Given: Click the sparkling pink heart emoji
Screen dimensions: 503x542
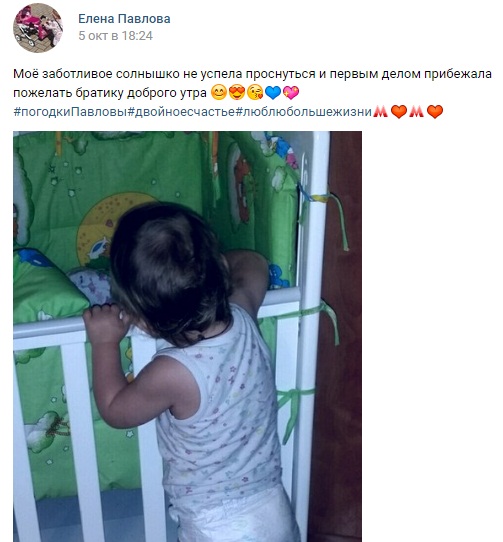Looking at the screenshot, I should (x=291, y=93).
